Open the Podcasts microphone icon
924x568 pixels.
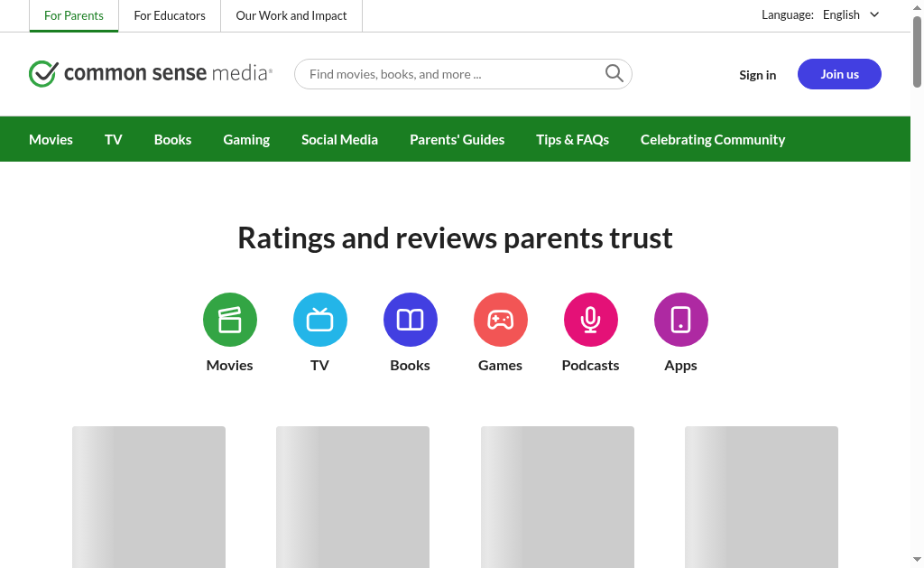pos(590,320)
